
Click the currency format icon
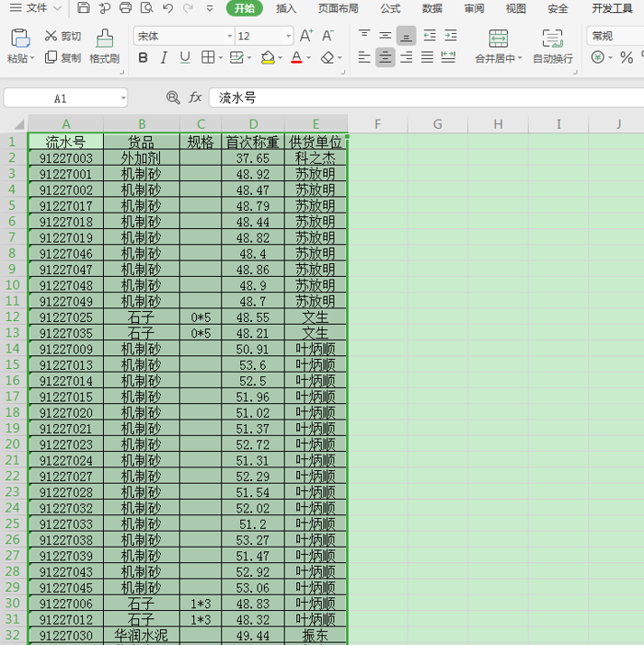598,57
